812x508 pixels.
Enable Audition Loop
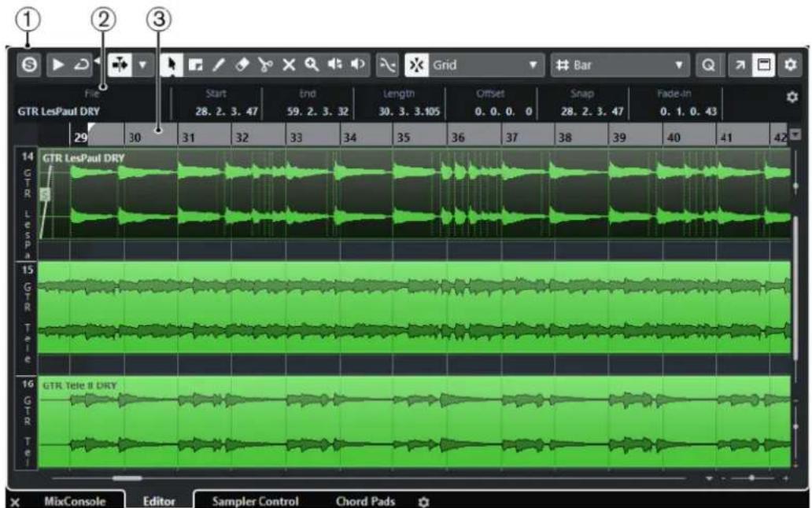[x=81, y=65]
